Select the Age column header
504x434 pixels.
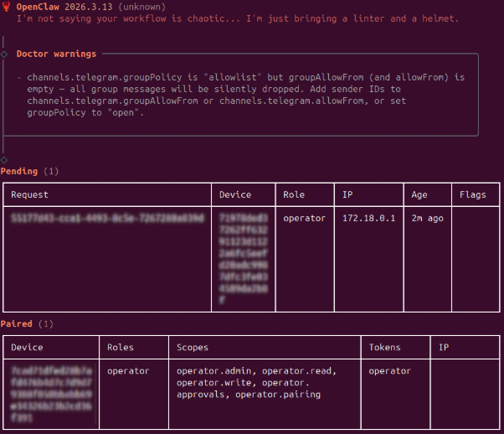tap(419, 194)
